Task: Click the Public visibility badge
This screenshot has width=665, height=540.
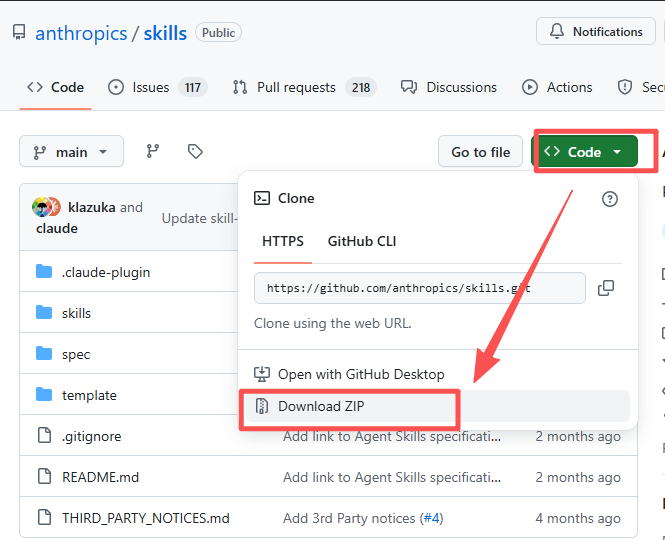Action: [218, 33]
